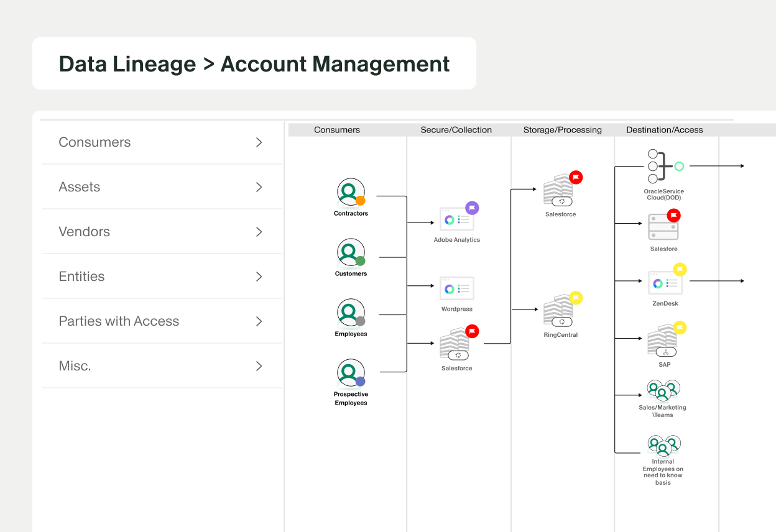Open the Entities sidebar item
776x532 pixels.
pos(162,277)
